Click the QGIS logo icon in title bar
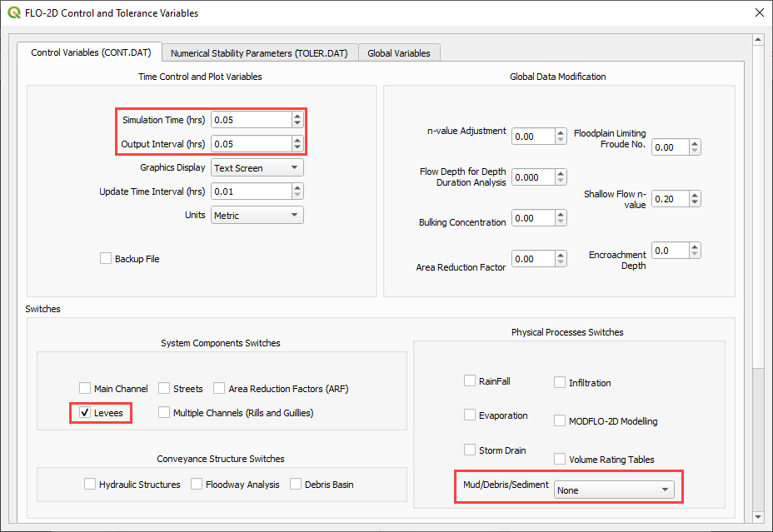 click(x=14, y=13)
